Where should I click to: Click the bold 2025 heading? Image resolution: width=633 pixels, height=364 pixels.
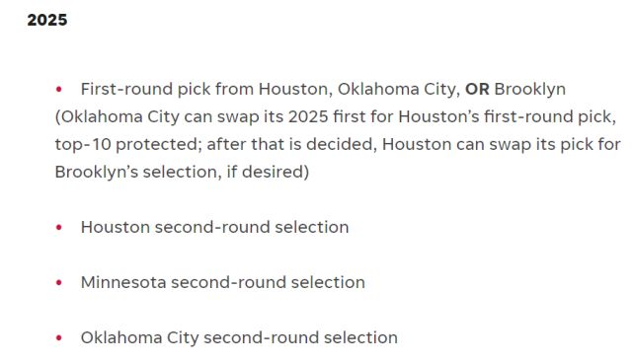coord(47,20)
